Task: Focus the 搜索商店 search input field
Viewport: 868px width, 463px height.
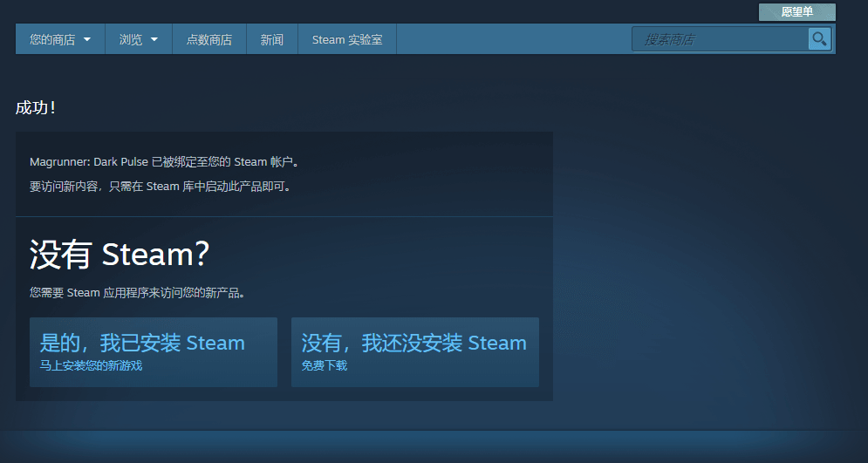Action: [x=720, y=39]
